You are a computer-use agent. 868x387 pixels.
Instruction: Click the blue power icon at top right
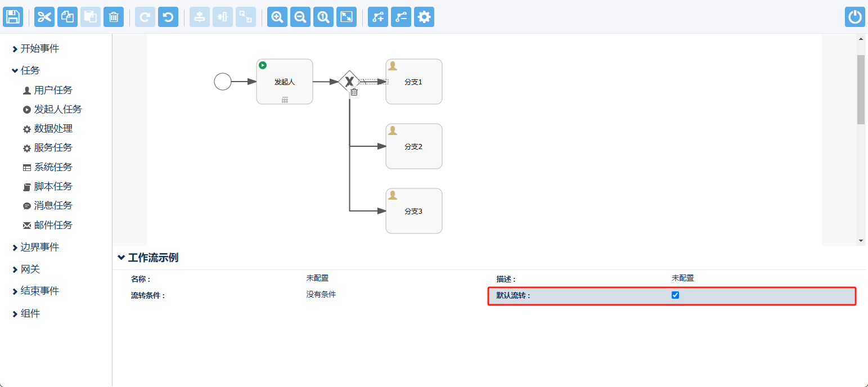coord(855,17)
